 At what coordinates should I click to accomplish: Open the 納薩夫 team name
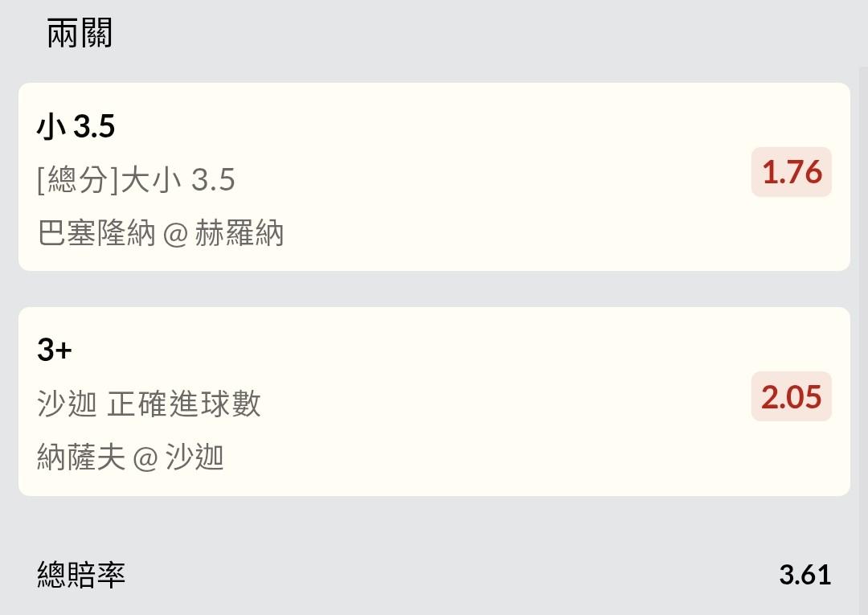[x=81, y=457]
